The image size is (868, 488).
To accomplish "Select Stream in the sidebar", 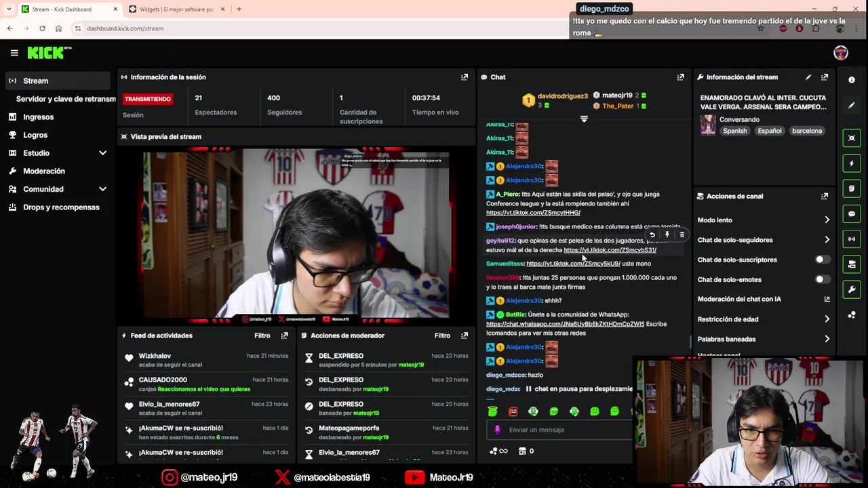I will click(x=57, y=81).
